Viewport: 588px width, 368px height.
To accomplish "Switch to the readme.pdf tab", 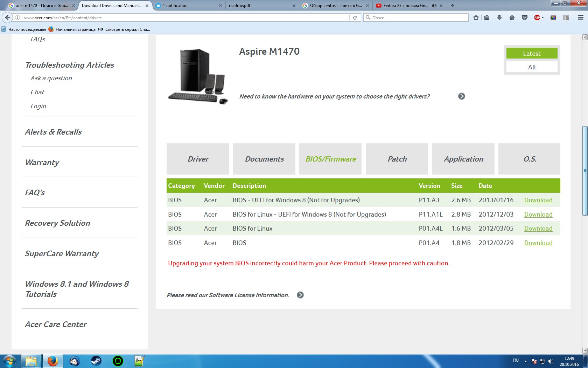I will (261, 6).
